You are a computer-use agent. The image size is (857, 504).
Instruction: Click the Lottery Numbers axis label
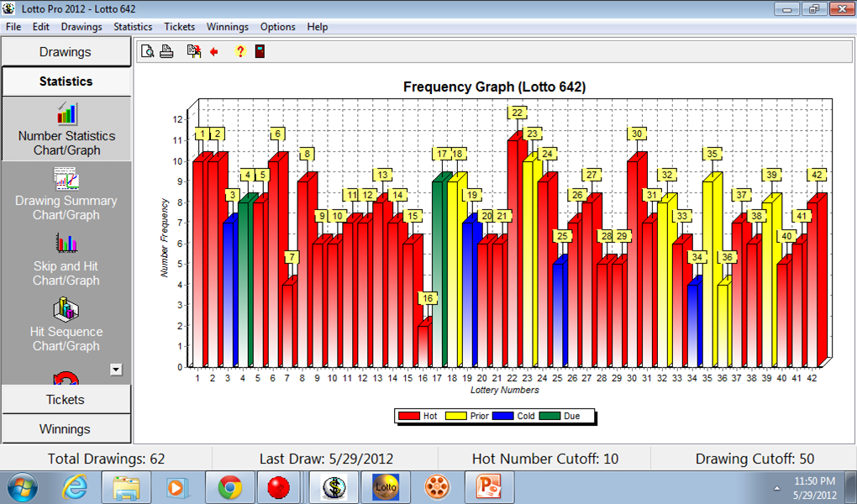(x=504, y=390)
